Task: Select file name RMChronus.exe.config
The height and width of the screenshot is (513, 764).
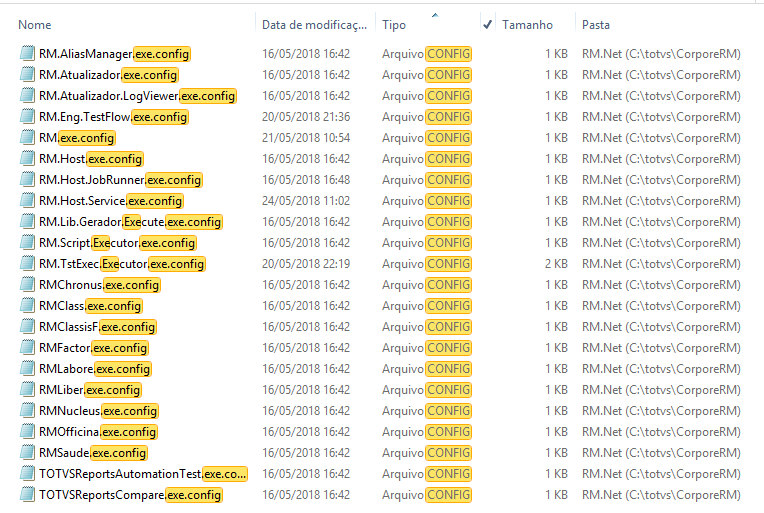Action: click(x=99, y=285)
